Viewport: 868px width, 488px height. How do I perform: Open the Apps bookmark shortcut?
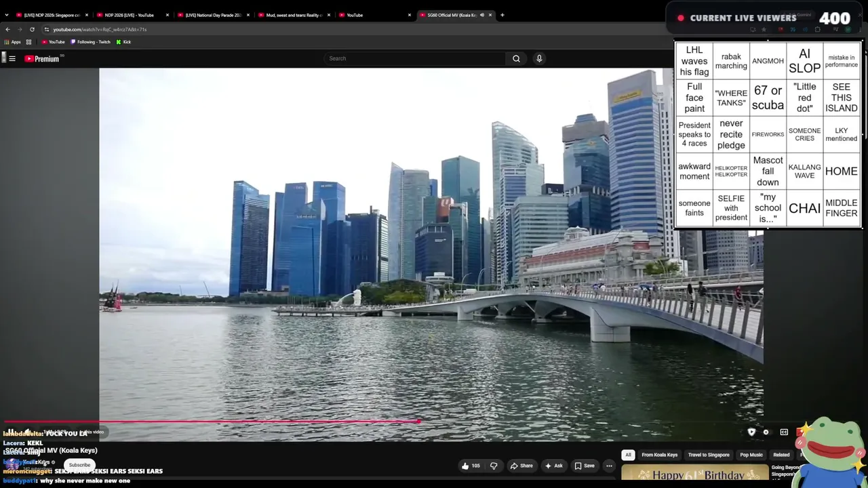click(x=12, y=42)
